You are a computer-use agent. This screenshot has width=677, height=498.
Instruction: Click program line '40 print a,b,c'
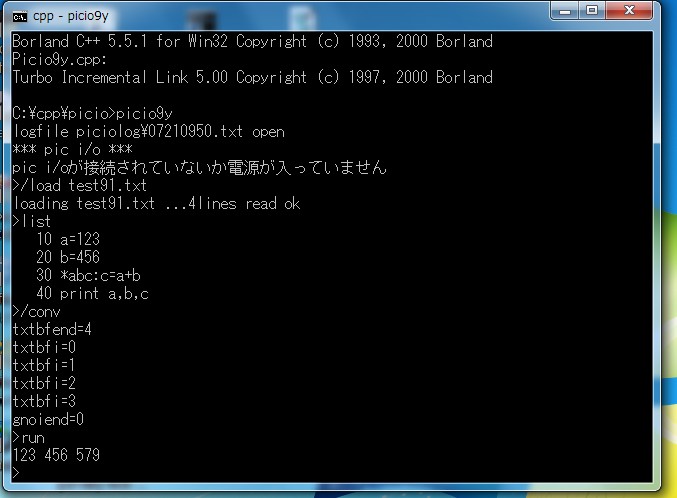[x=92, y=294]
